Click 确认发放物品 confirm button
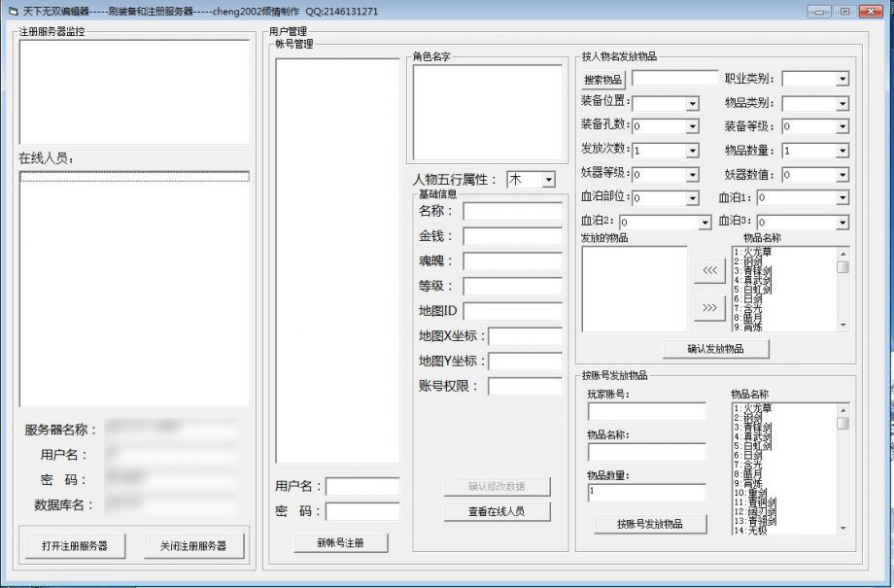 pyautogui.click(x=716, y=349)
